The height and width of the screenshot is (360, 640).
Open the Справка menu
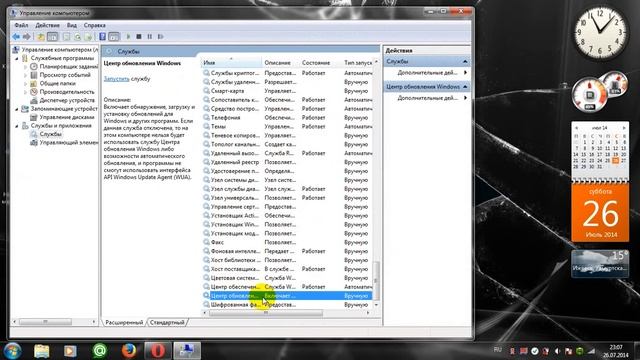pos(95,25)
